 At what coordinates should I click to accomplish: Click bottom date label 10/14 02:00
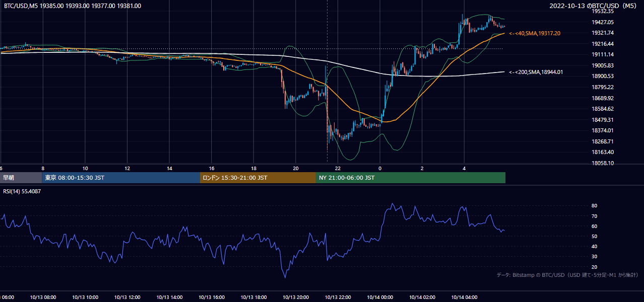[x=422, y=297]
